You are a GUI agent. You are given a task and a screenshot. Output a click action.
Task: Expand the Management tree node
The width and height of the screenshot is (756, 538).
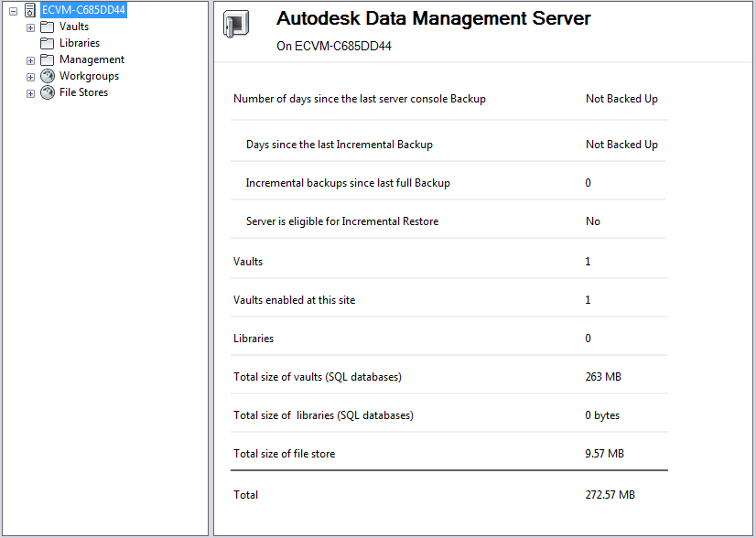point(30,60)
